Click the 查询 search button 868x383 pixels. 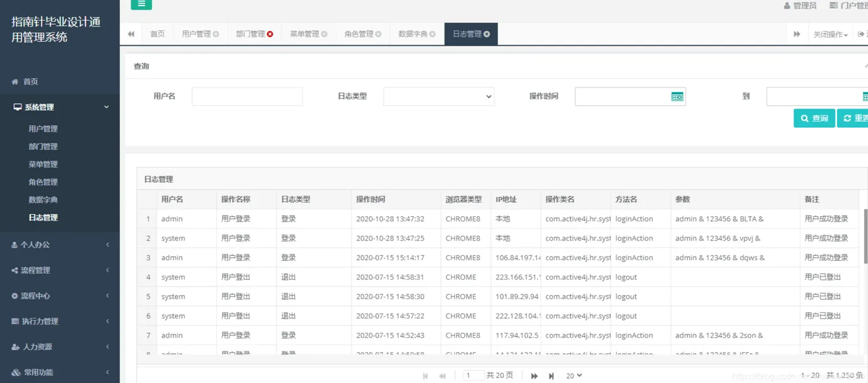point(814,118)
